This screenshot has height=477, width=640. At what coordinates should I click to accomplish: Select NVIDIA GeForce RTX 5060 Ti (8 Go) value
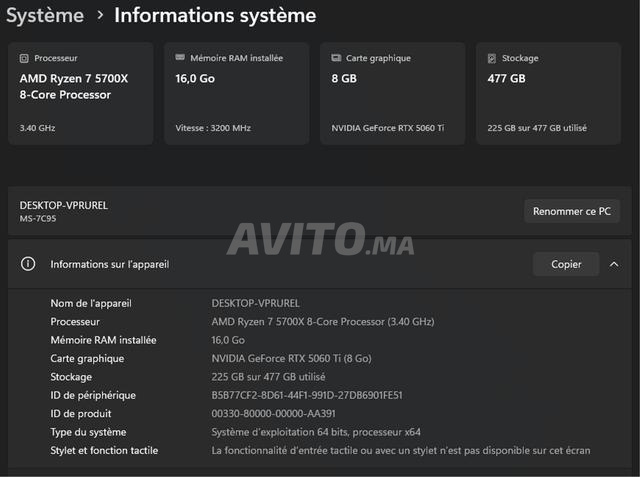(x=291, y=358)
